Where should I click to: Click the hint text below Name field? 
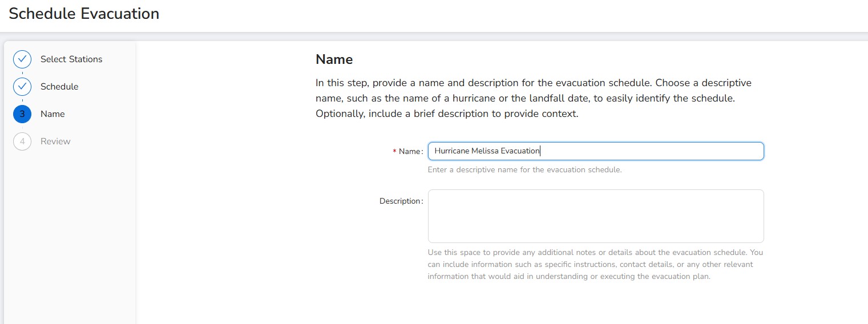point(524,170)
